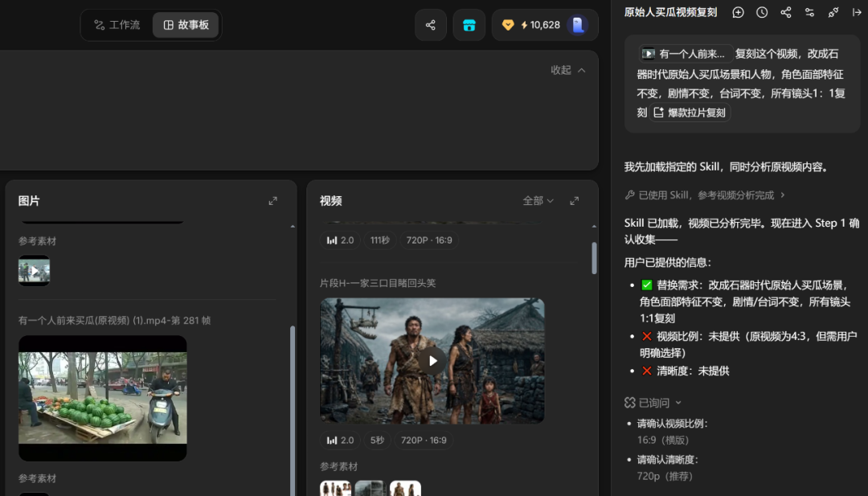Open the watermelon stall frame 281 image
Image resolution: width=868 pixels, height=496 pixels.
[x=102, y=398]
